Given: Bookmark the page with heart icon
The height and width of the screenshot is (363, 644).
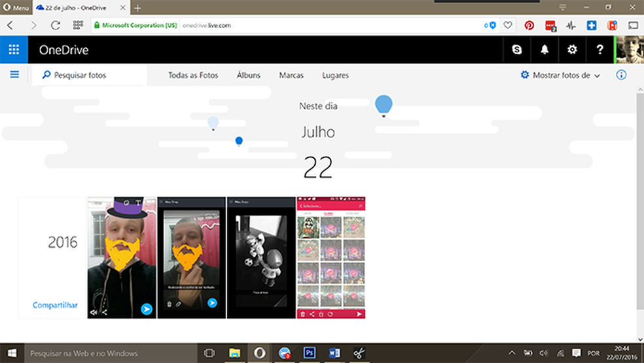Looking at the screenshot, I should point(508,26).
